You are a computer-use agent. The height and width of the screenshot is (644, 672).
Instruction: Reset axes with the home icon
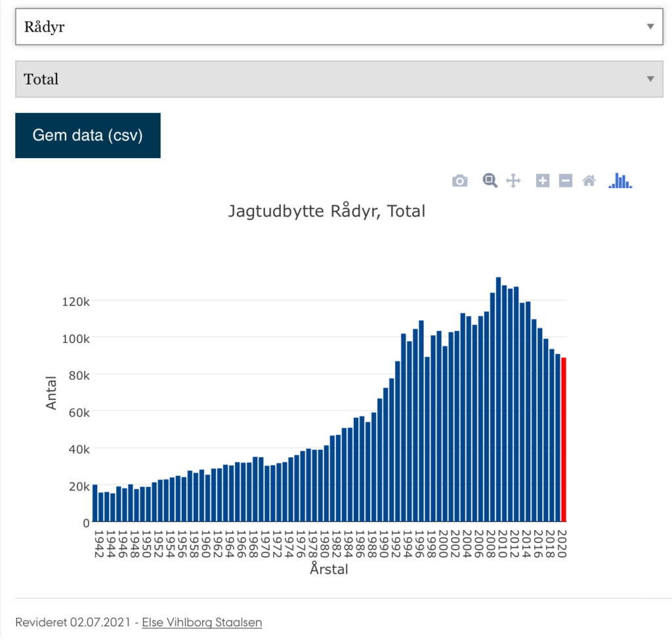[x=589, y=181]
